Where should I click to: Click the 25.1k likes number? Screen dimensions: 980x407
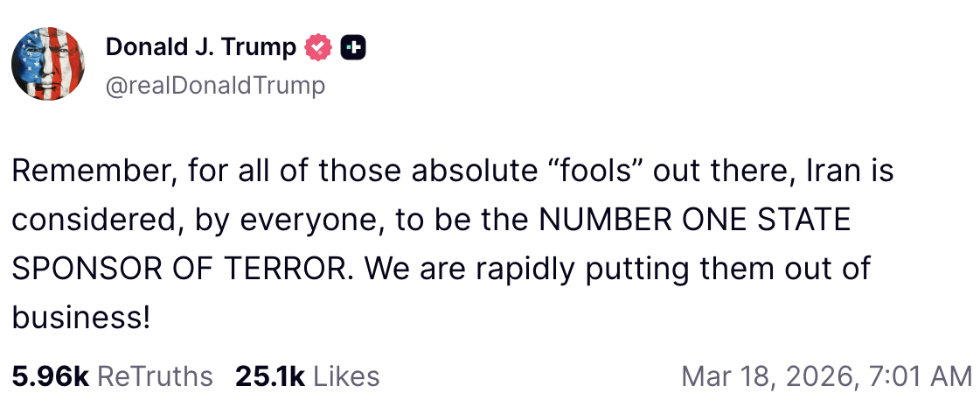(269, 376)
